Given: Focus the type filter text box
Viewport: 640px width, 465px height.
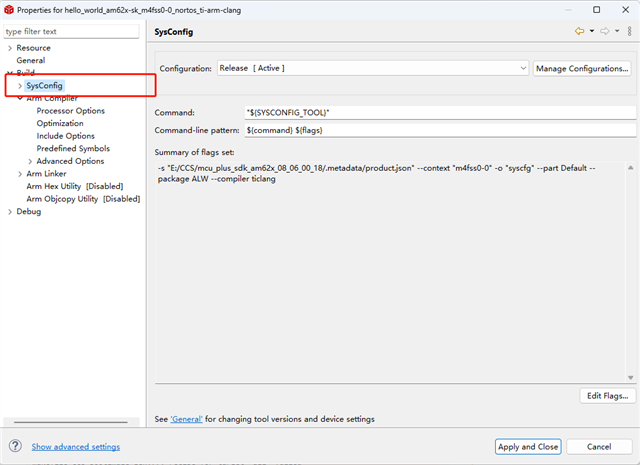Looking at the screenshot, I should (x=72, y=32).
